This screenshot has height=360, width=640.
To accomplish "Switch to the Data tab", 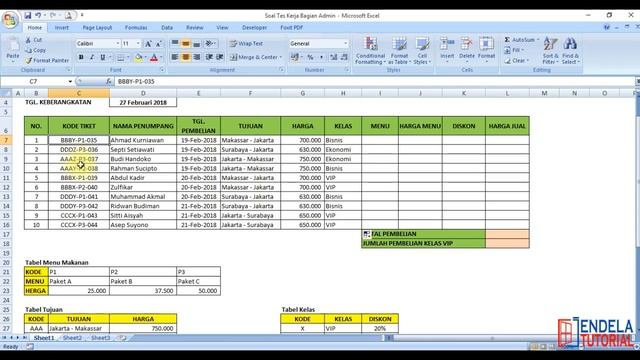I will [x=167, y=28].
